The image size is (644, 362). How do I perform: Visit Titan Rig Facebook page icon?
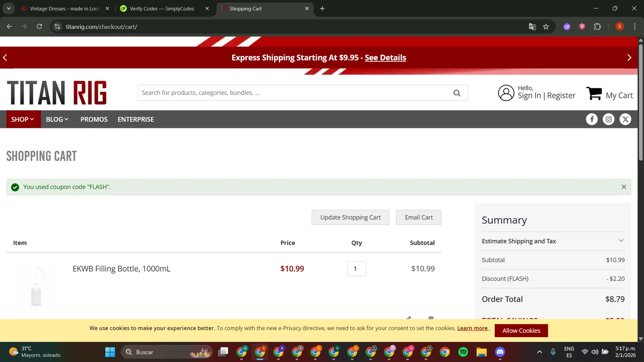pos(592,119)
